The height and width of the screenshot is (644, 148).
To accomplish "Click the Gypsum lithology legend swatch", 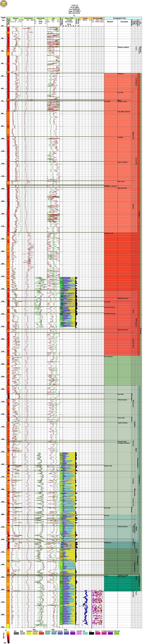I will pyautogui.click(x=72, y=633).
